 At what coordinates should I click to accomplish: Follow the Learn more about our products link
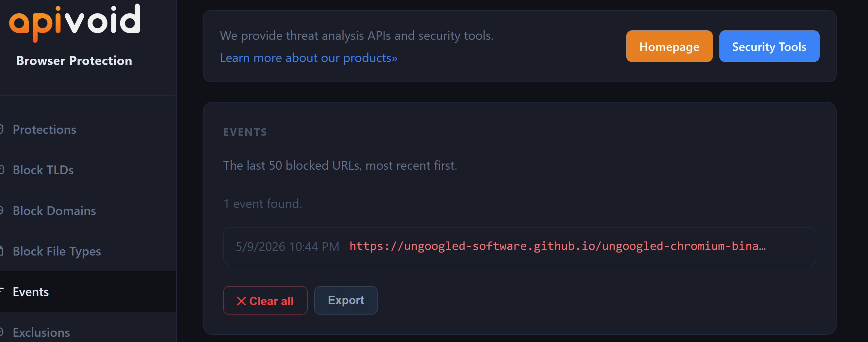tap(309, 58)
